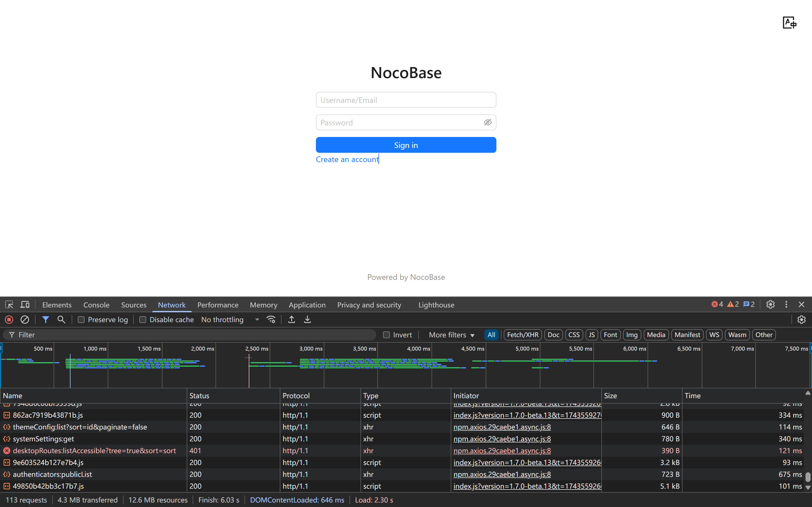Click the inspect element picker icon
This screenshot has height=507, width=812.
[9, 304]
